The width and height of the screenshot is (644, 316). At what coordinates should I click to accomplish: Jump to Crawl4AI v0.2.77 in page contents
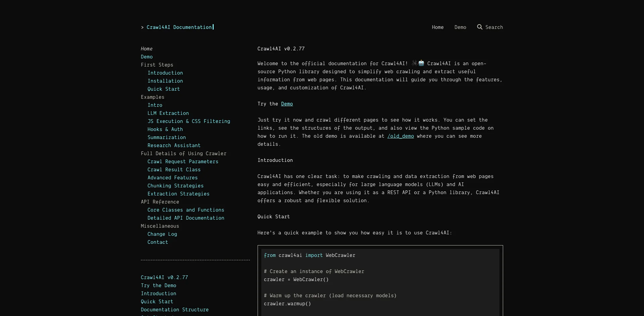(164, 277)
